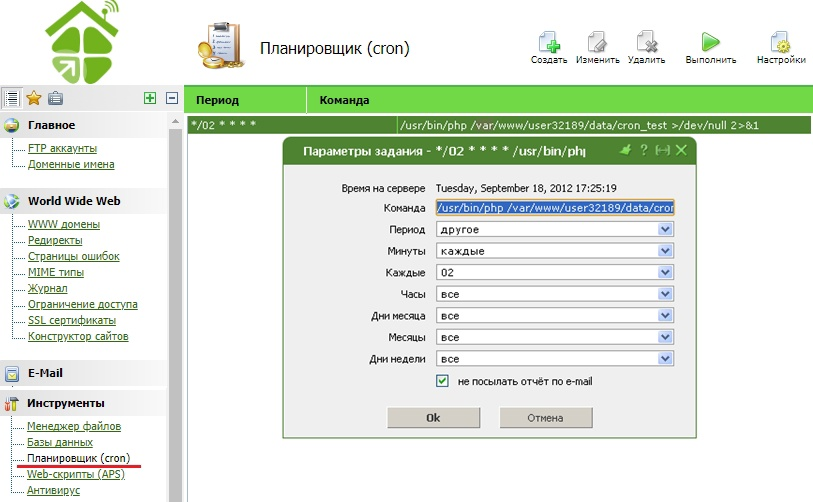Open the Минуты dropdown
Image resolution: width=813 pixels, height=502 pixels.
(x=665, y=251)
